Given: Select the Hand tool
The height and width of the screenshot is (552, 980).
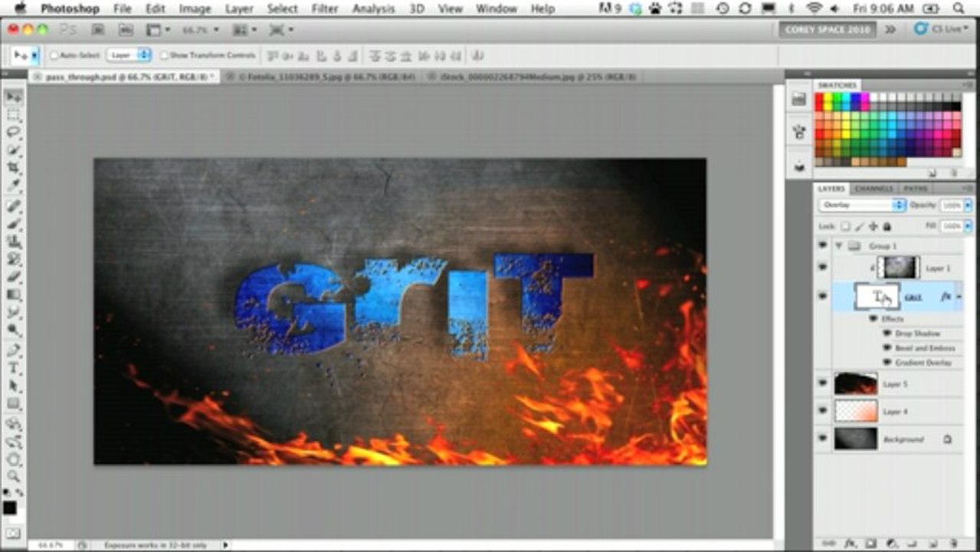Looking at the screenshot, I should pos(13,459).
